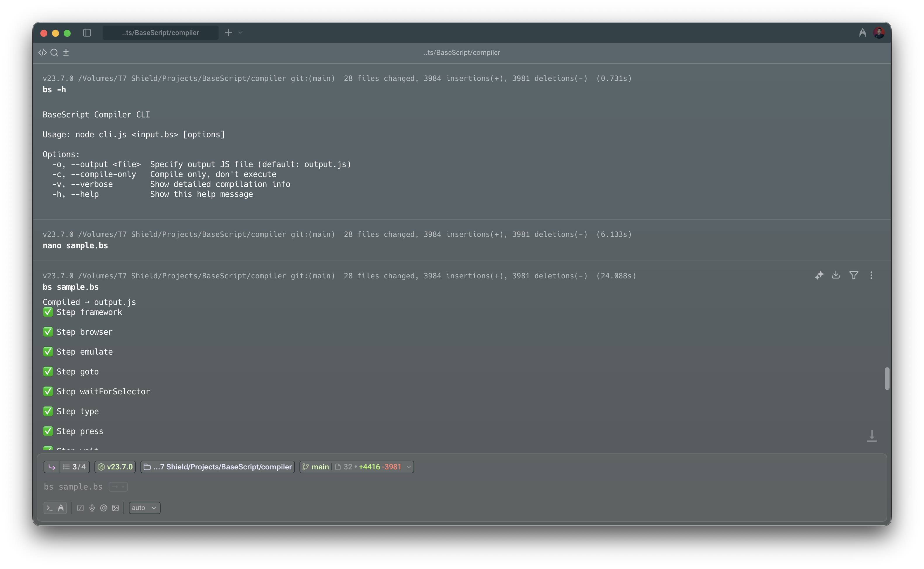The image size is (924, 569).
Task: Open the auto model dropdown
Action: click(145, 508)
